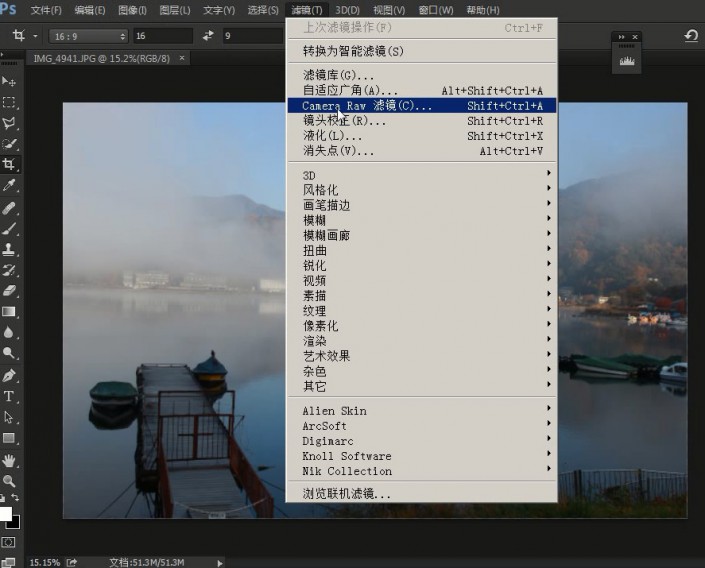Select the Healing Brush tool

9,208
